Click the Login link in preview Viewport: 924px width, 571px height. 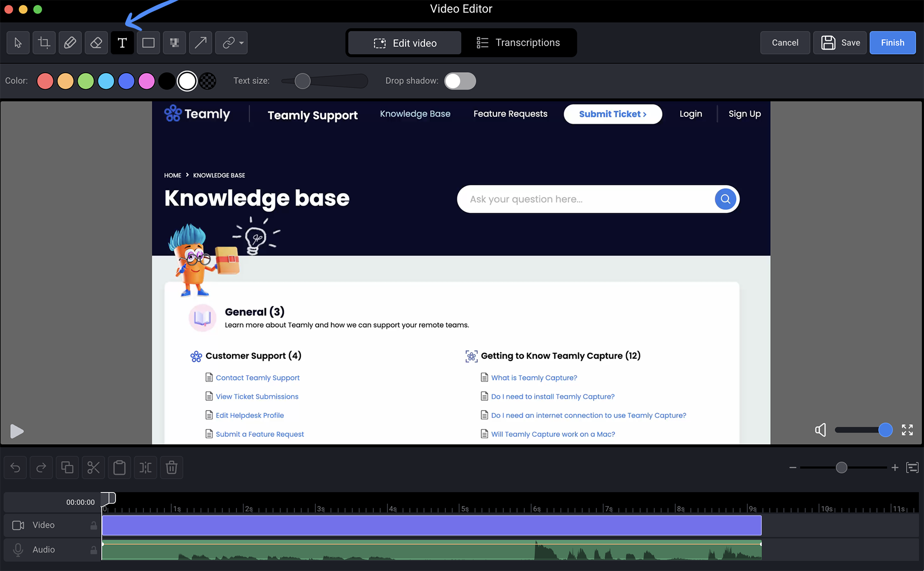691,114
